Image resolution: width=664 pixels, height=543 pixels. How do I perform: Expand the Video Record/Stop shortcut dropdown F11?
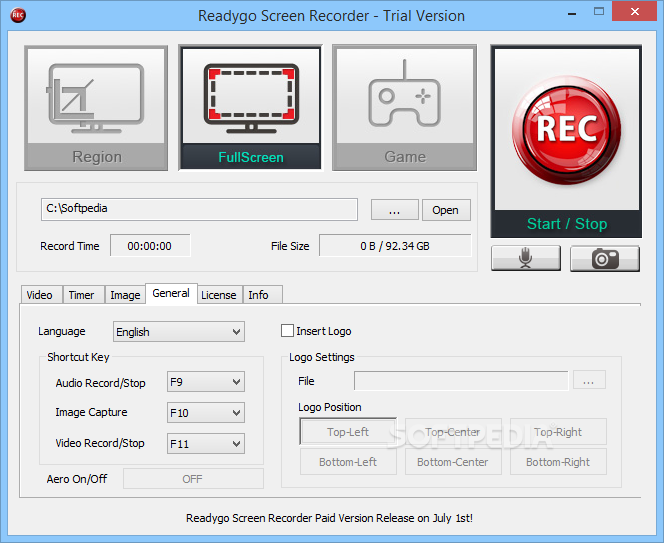pyautogui.click(x=206, y=443)
